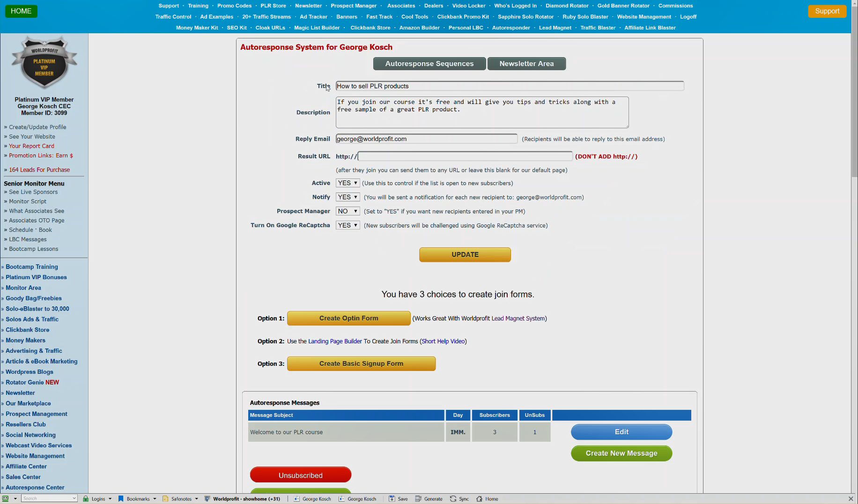This screenshot has width=858, height=504.
Task: Open the Bookmarks dropdown arrow
Action: tap(155, 499)
